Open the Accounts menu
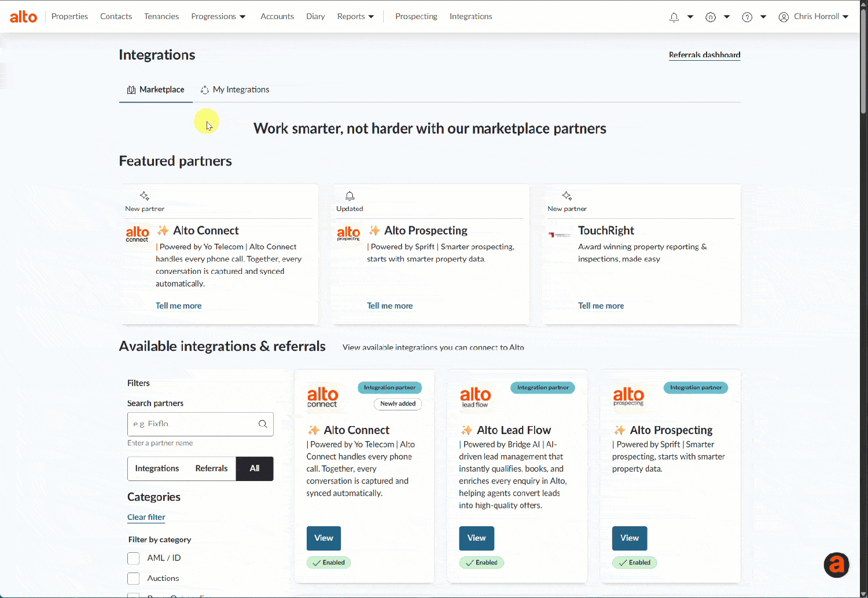Image resolution: width=868 pixels, height=598 pixels. click(277, 17)
